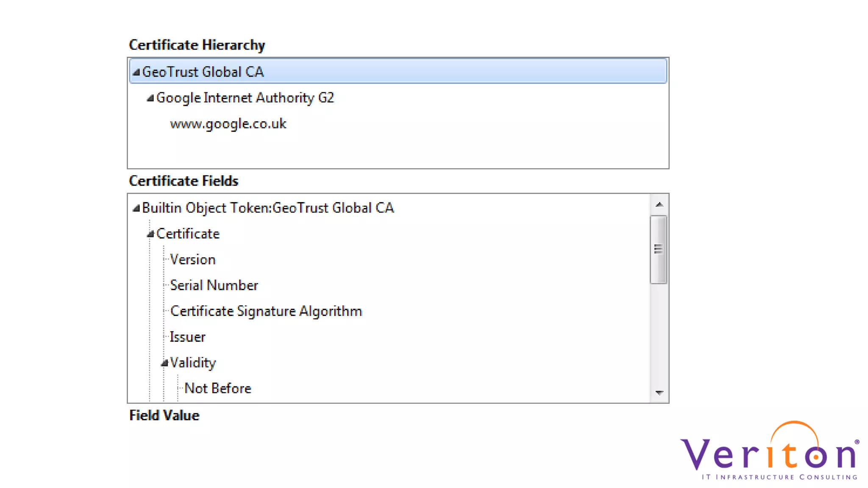Screen dimensions: 868x488
Task: Collapse the GeoTrust Global CA hierarchy node
Action: click(136, 72)
